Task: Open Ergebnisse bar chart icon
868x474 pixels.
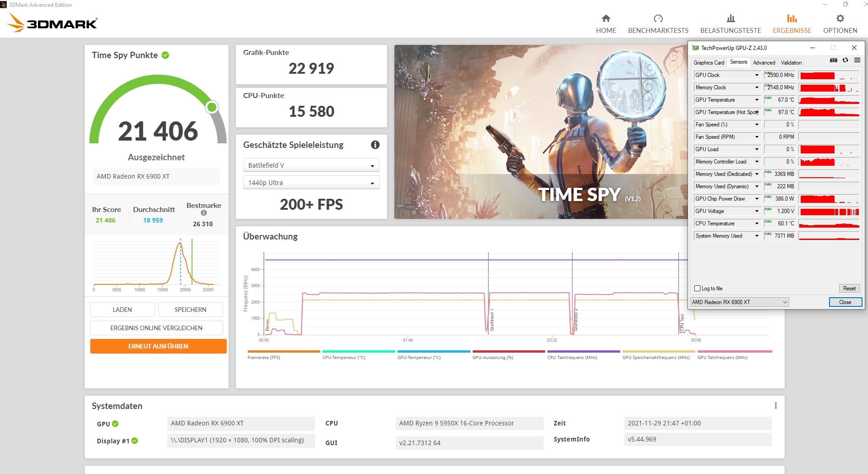Action: click(792, 18)
